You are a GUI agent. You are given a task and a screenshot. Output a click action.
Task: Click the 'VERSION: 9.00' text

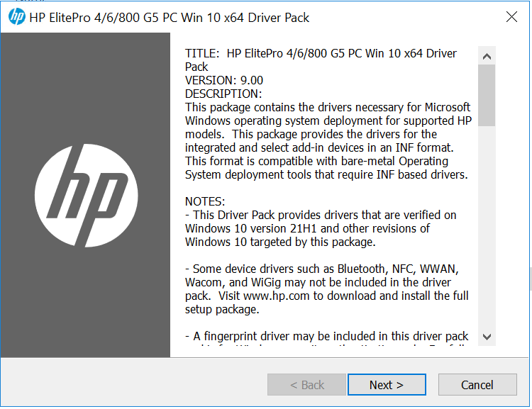pos(224,80)
